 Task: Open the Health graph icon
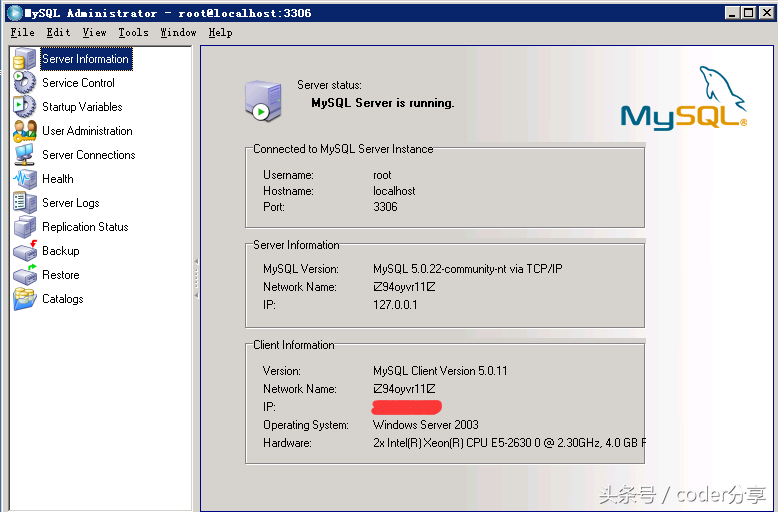point(25,179)
